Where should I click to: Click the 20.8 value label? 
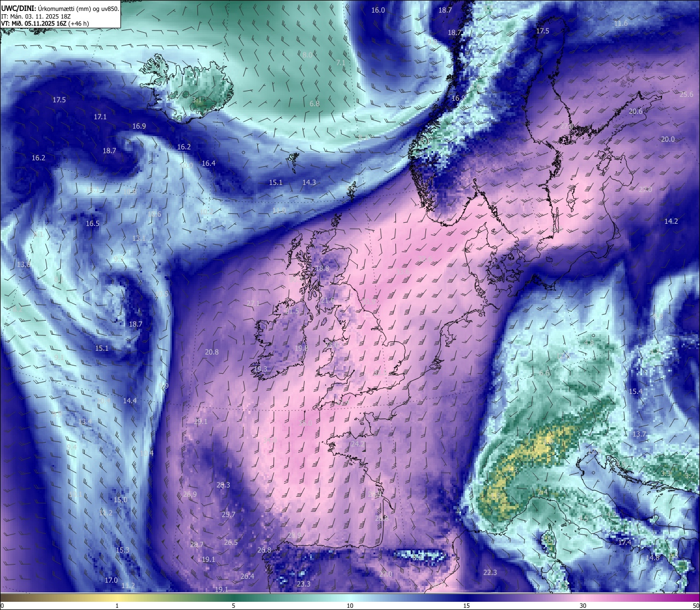[212, 352]
